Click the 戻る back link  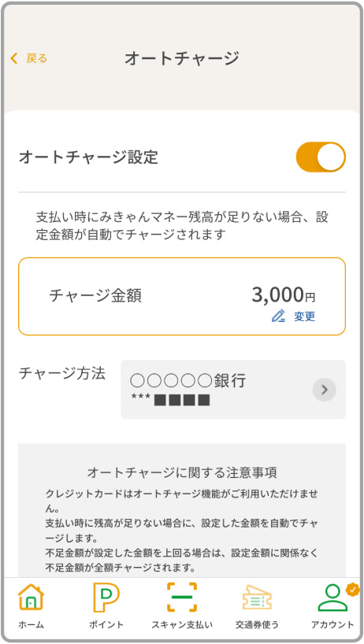(x=36, y=58)
